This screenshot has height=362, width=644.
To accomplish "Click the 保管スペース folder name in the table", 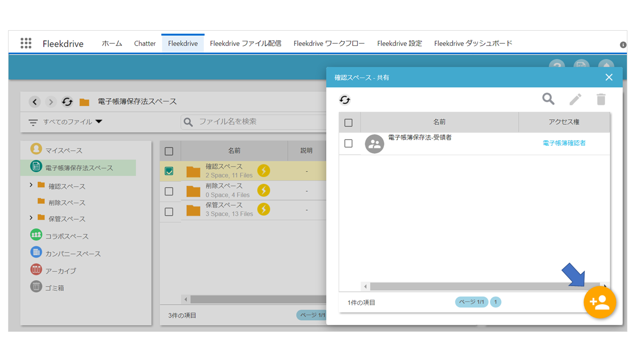I will point(224,205).
